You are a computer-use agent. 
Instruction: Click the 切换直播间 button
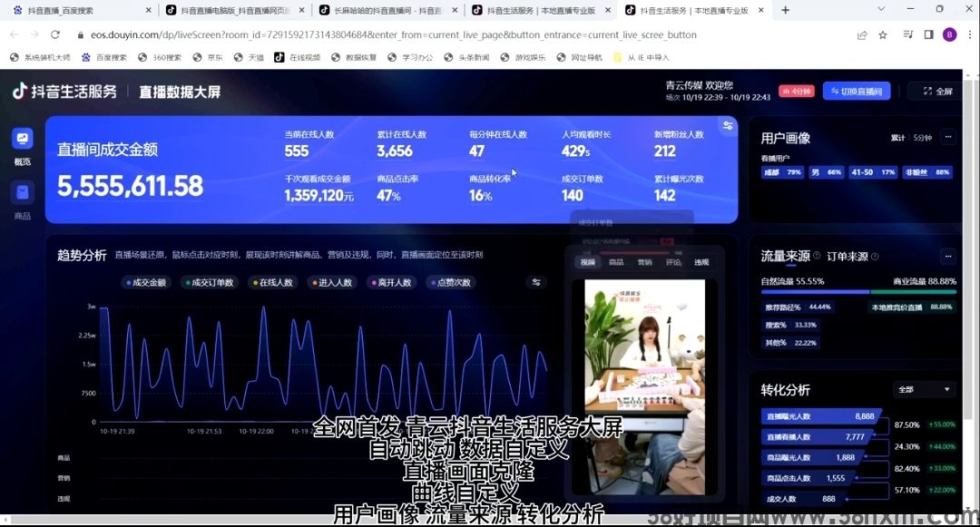[857, 92]
